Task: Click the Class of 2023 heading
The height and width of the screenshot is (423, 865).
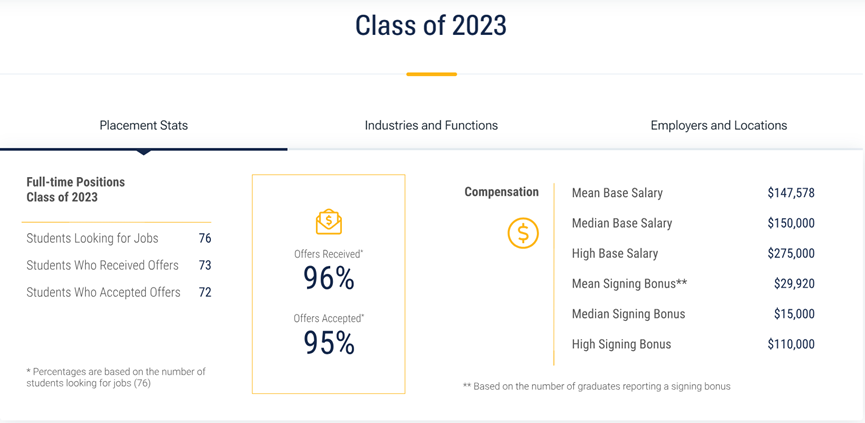Action: [x=431, y=26]
